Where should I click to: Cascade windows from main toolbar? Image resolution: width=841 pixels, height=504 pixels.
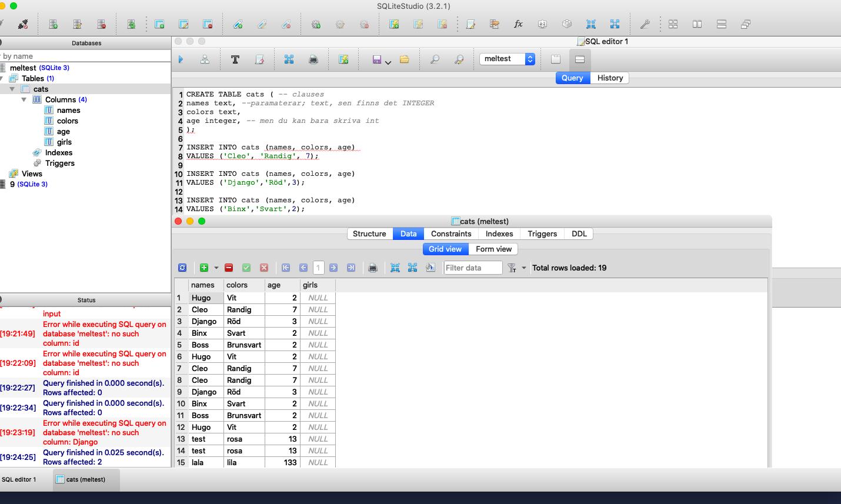[x=746, y=24]
